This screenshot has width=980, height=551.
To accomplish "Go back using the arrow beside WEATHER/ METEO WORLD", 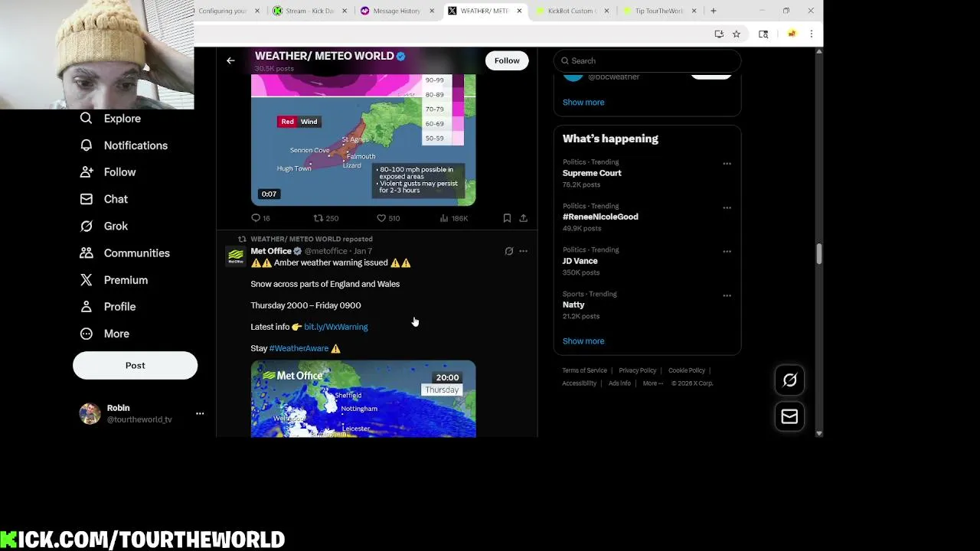I will (230, 60).
